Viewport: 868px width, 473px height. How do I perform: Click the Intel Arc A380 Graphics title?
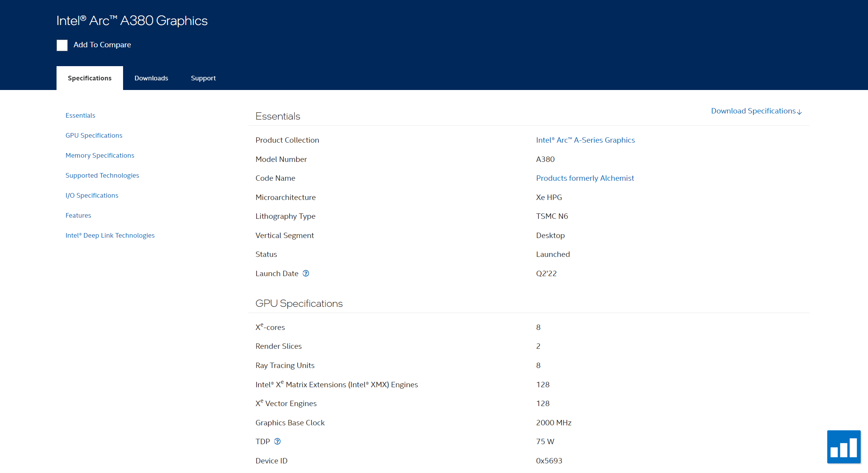coord(132,20)
